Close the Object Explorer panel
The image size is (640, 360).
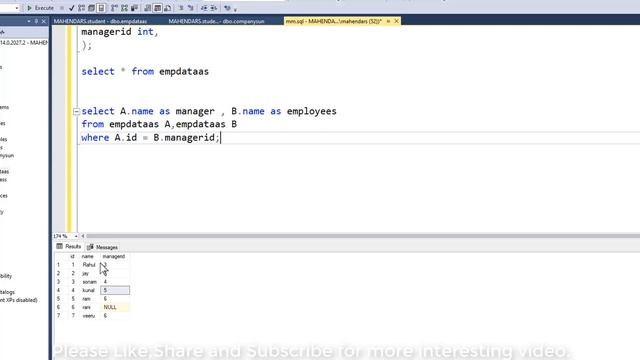pyautogui.click(x=44, y=21)
